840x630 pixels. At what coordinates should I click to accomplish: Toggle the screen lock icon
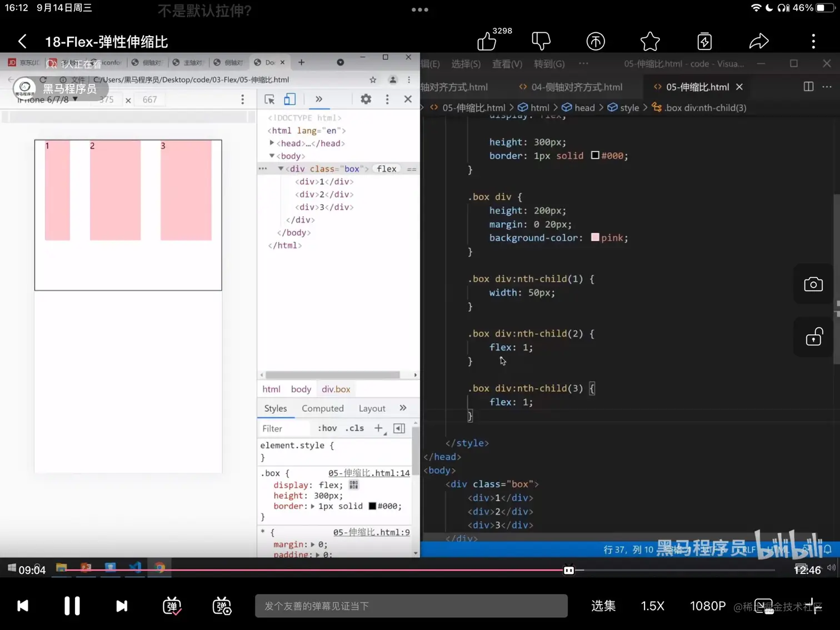[x=813, y=337]
